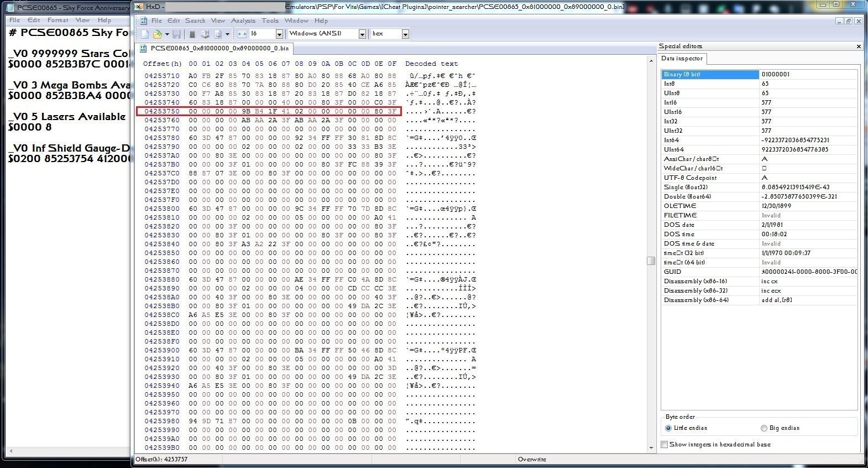Expand the recent files arrow beside Open
This screenshot has height=468, width=868.
point(167,34)
